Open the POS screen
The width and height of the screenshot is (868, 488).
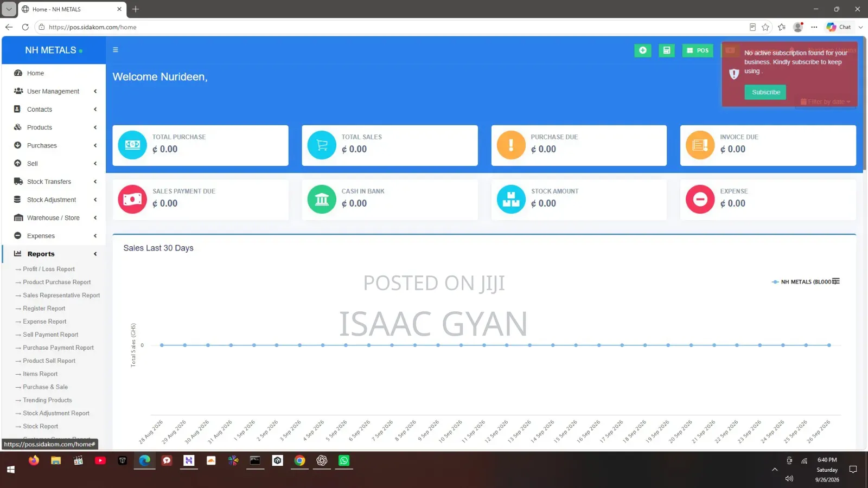698,50
